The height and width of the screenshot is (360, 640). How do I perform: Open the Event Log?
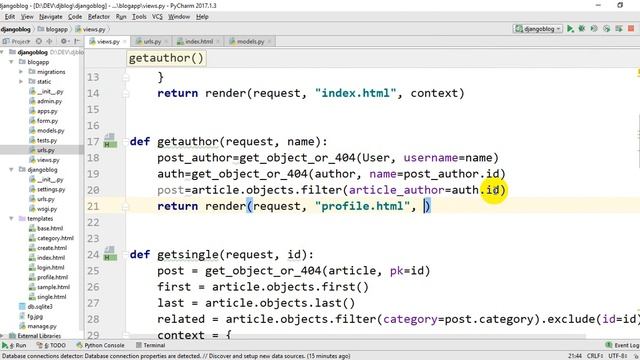tap(622, 345)
